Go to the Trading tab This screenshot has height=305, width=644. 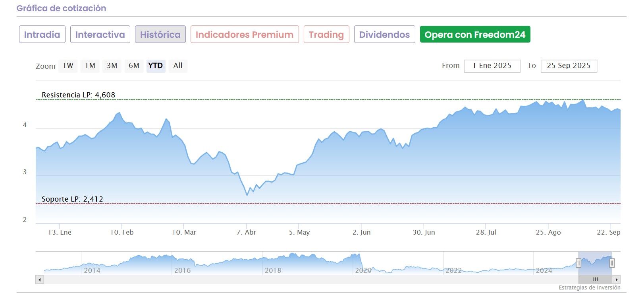[x=326, y=35]
